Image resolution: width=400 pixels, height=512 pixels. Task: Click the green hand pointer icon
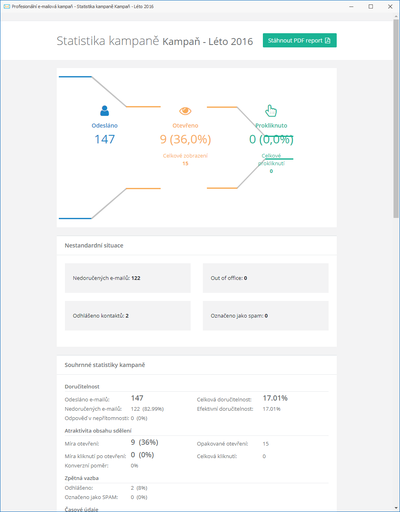271,111
